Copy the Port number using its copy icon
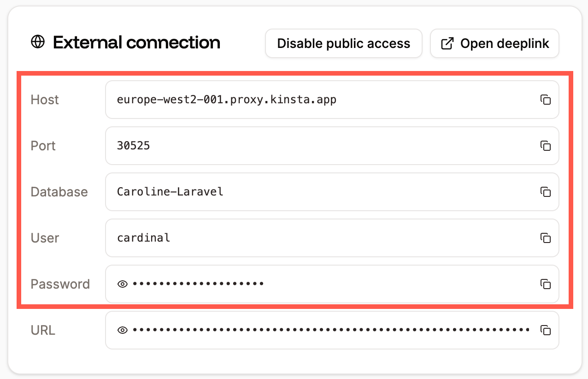This screenshot has height=379, width=588. coord(546,146)
